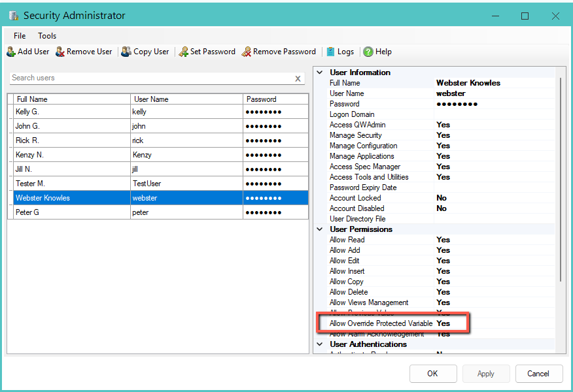Sort by User Name column header

[x=186, y=99]
